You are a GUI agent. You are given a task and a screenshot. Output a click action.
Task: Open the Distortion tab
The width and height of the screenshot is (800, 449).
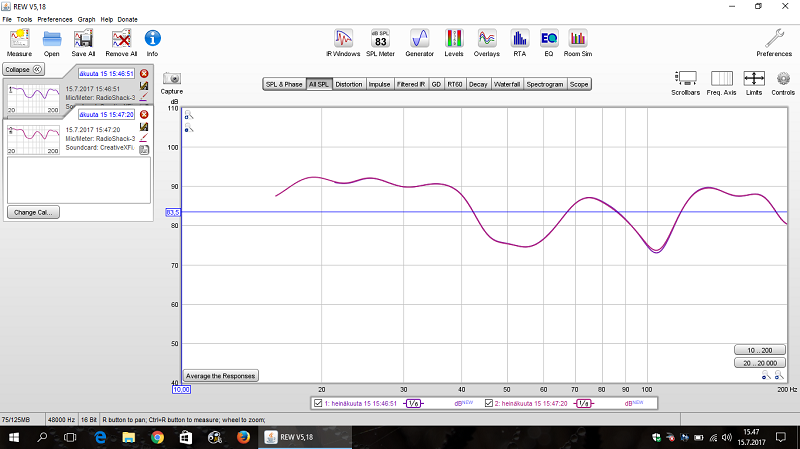point(349,84)
